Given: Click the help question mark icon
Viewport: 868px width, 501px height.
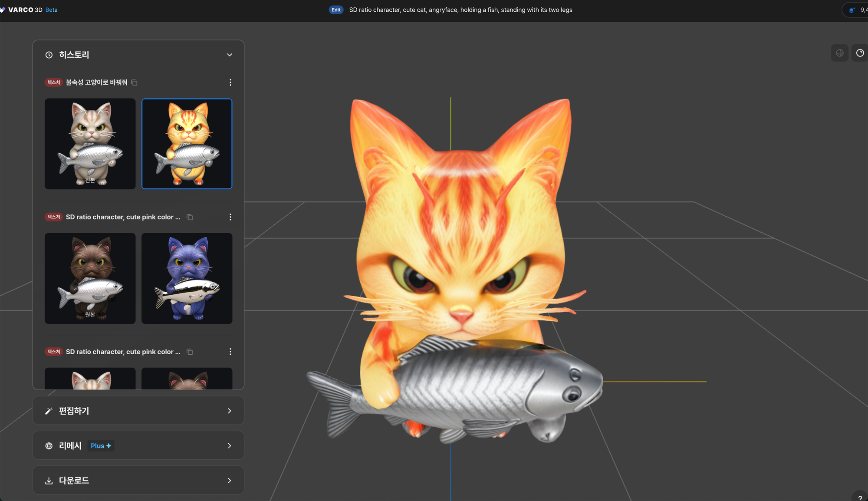Looking at the screenshot, I should tap(860, 498).
